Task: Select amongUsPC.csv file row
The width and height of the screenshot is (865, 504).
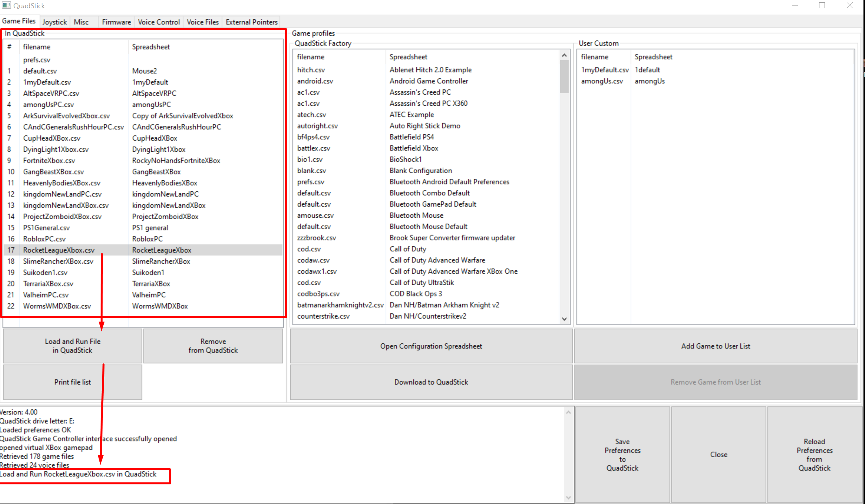Action: point(143,104)
